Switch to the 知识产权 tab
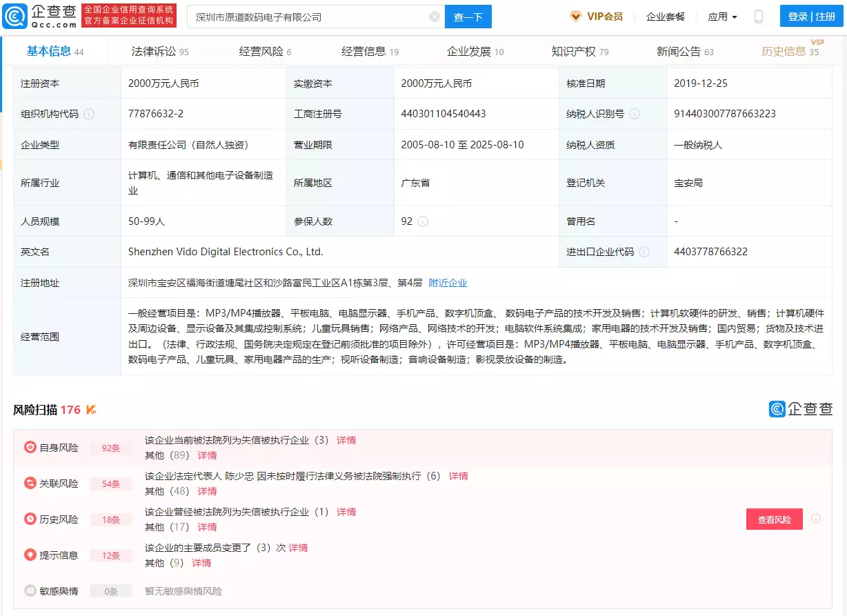 pyautogui.click(x=580, y=52)
